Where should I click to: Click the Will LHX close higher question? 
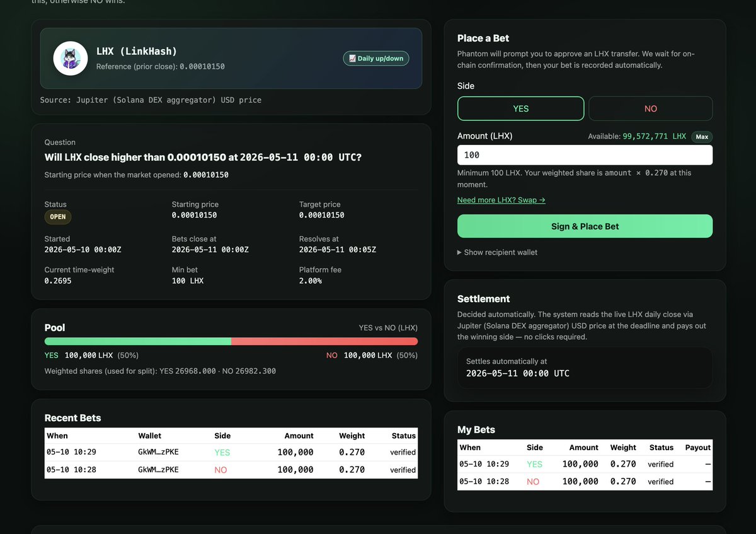[203, 158]
